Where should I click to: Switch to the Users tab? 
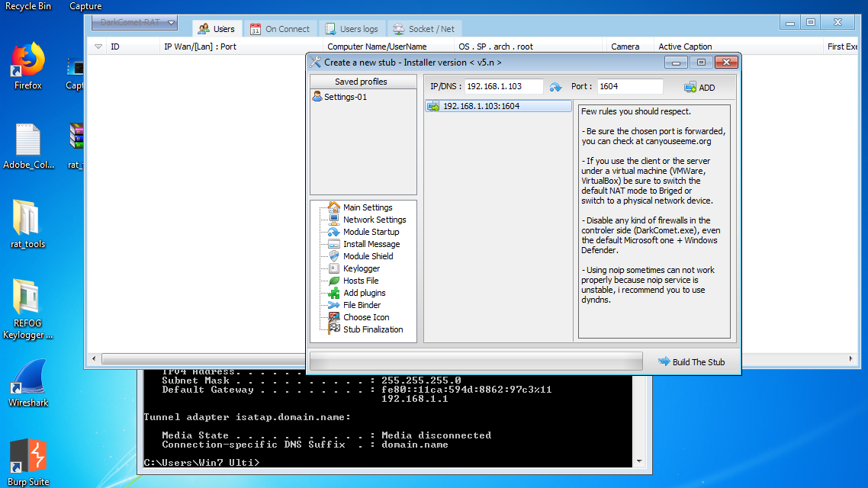[217, 29]
